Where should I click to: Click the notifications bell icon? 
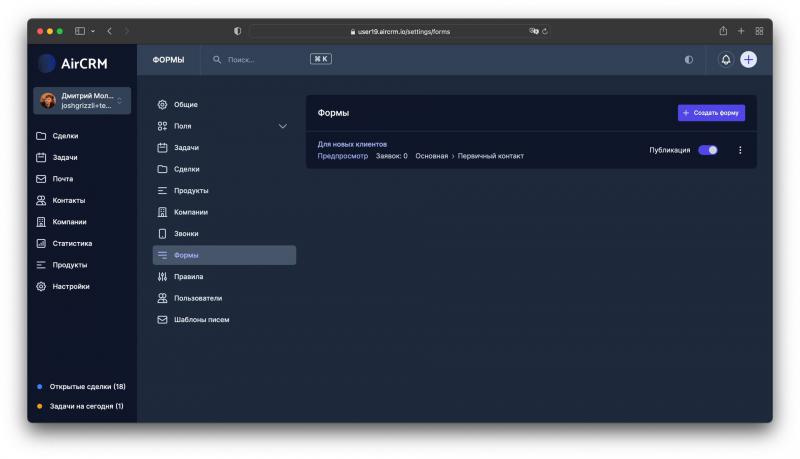click(x=726, y=60)
